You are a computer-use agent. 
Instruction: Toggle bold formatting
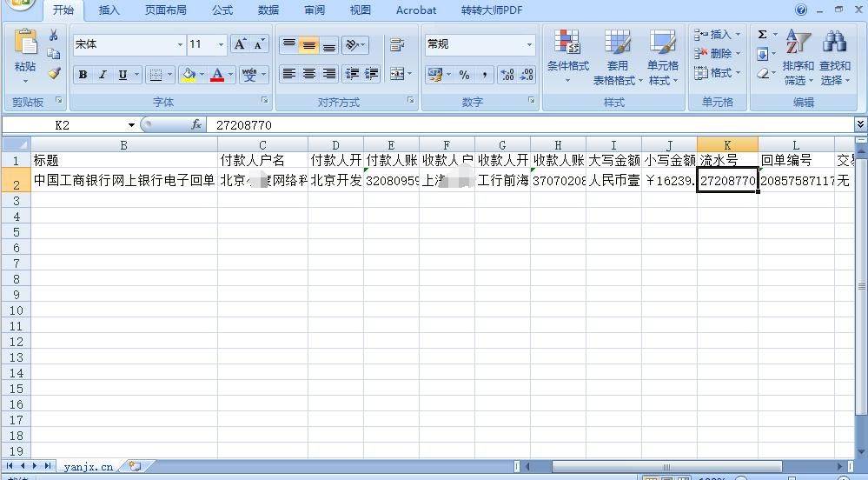(83, 74)
